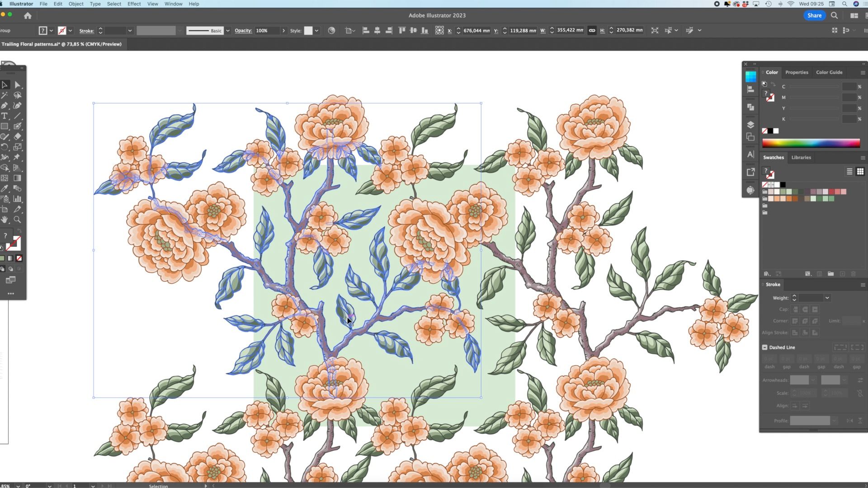Activate the Artboard tool

pyautogui.click(x=5, y=209)
